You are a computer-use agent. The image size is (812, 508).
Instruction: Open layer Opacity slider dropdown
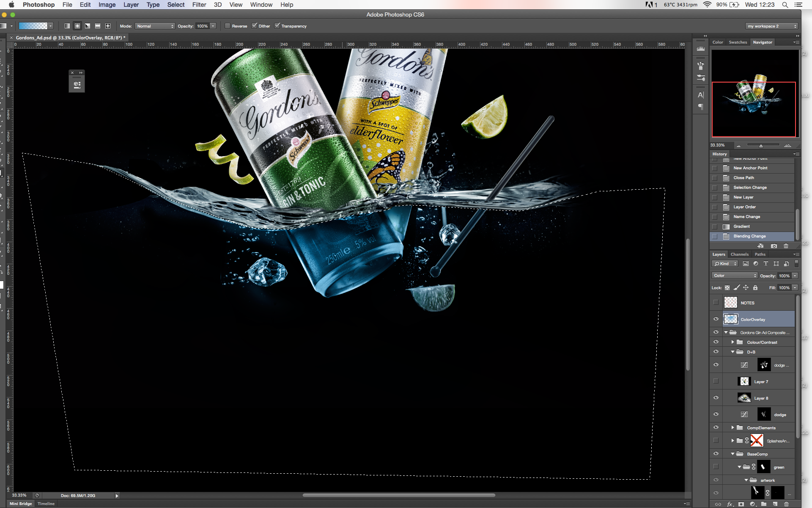tap(795, 276)
